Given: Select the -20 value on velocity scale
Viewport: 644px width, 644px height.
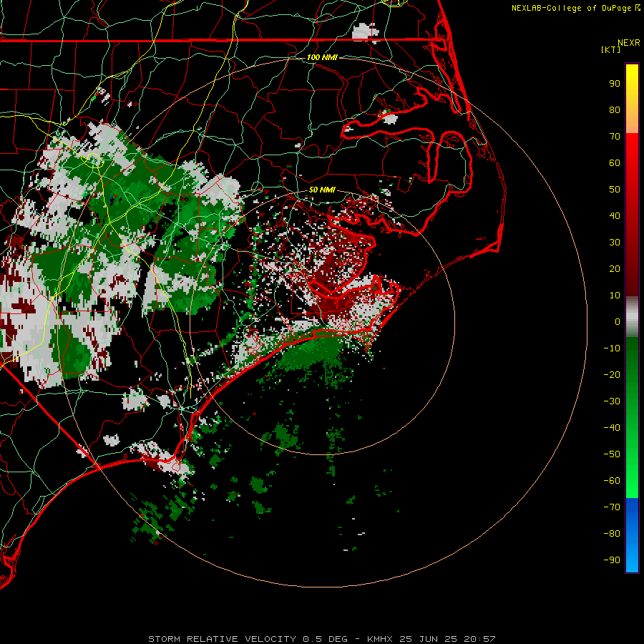Looking at the screenshot, I should 612,375.
